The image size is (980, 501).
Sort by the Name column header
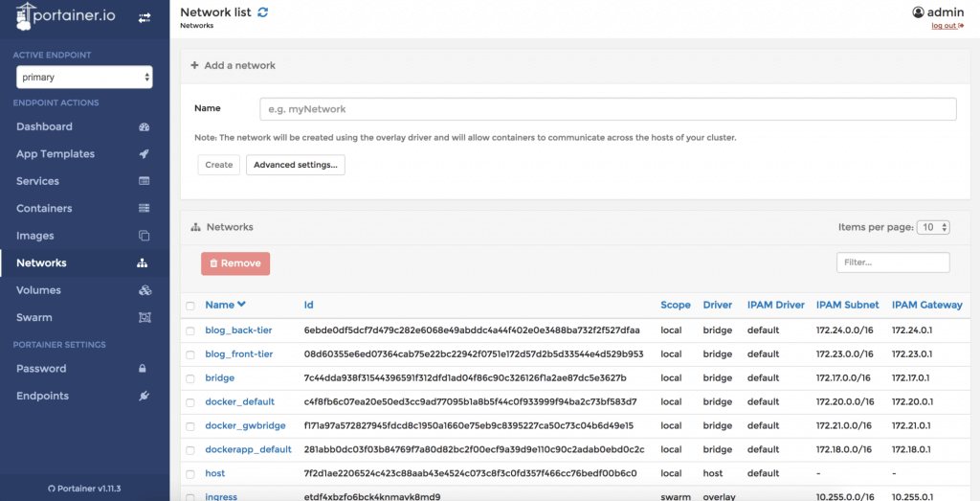pyautogui.click(x=226, y=306)
